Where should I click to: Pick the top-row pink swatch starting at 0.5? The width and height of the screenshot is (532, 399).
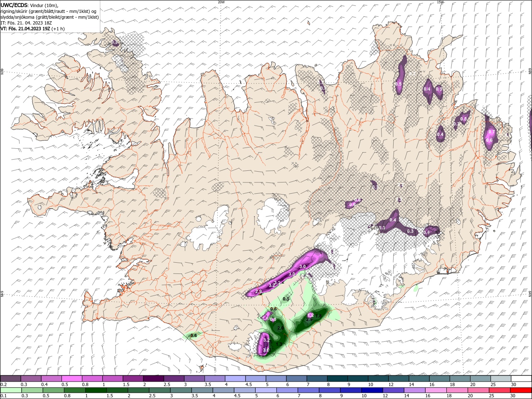pyautogui.click(x=71, y=379)
